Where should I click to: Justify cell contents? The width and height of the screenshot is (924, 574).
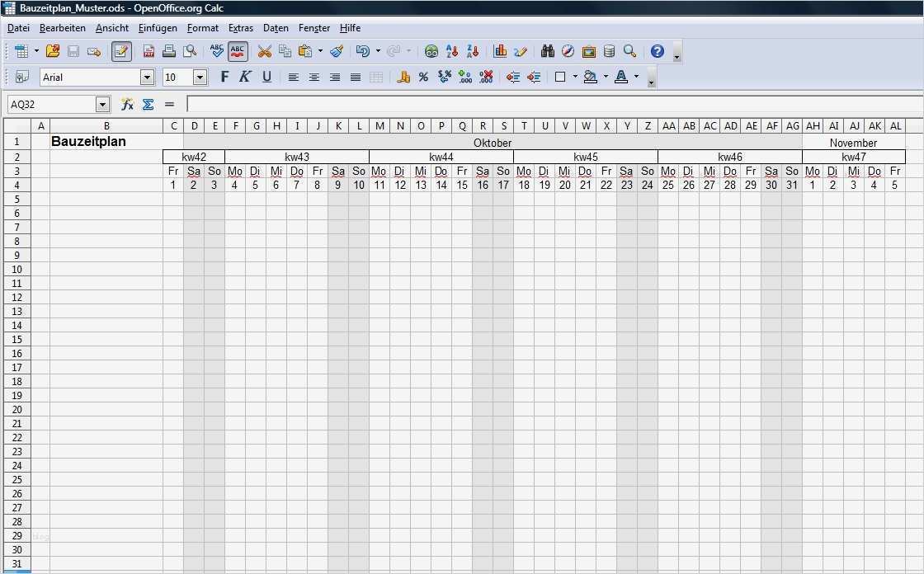point(356,77)
